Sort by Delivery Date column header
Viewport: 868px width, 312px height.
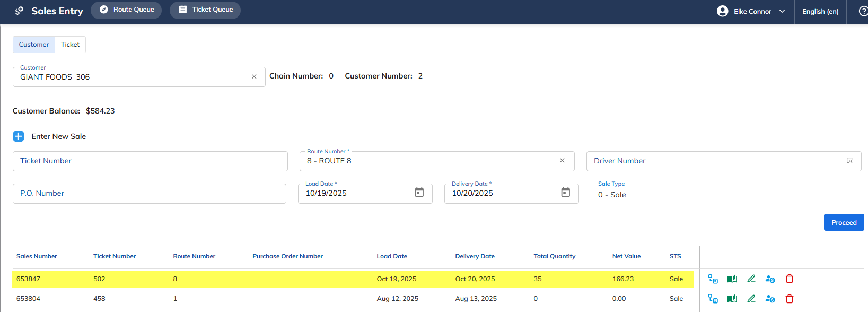pyautogui.click(x=475, y=256)
